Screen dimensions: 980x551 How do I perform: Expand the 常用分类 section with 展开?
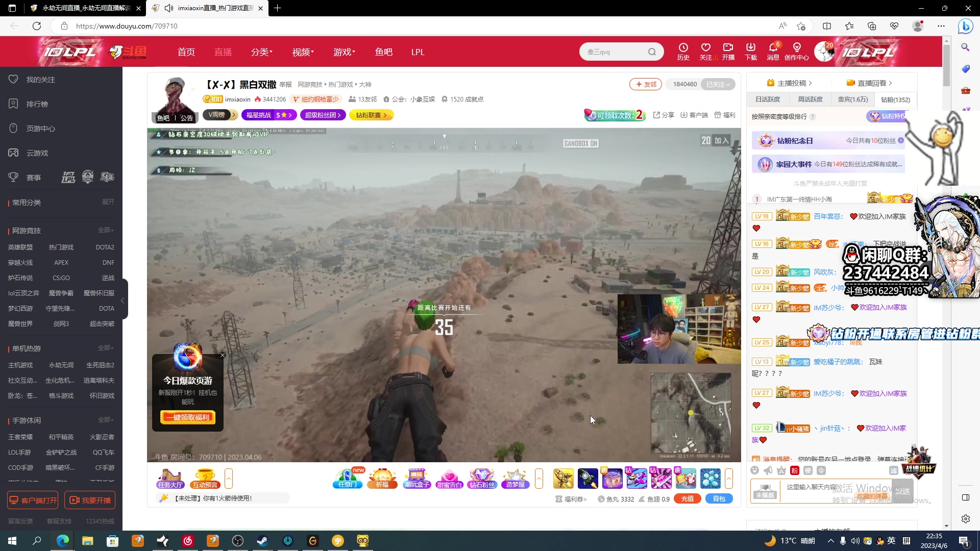click(108, 202)
